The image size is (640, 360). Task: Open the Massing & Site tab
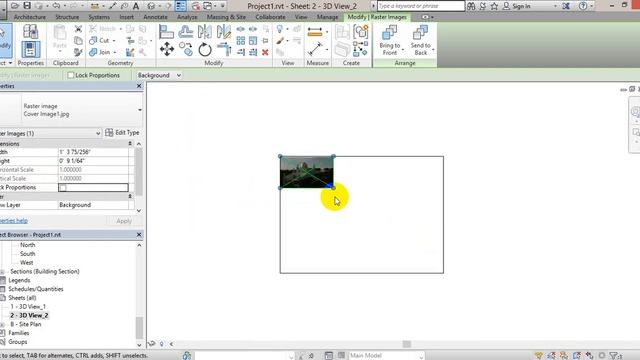[x=226, y=17]
